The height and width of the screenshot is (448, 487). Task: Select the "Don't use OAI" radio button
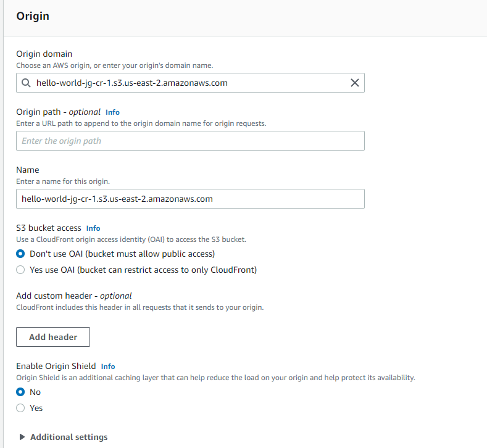21,254
